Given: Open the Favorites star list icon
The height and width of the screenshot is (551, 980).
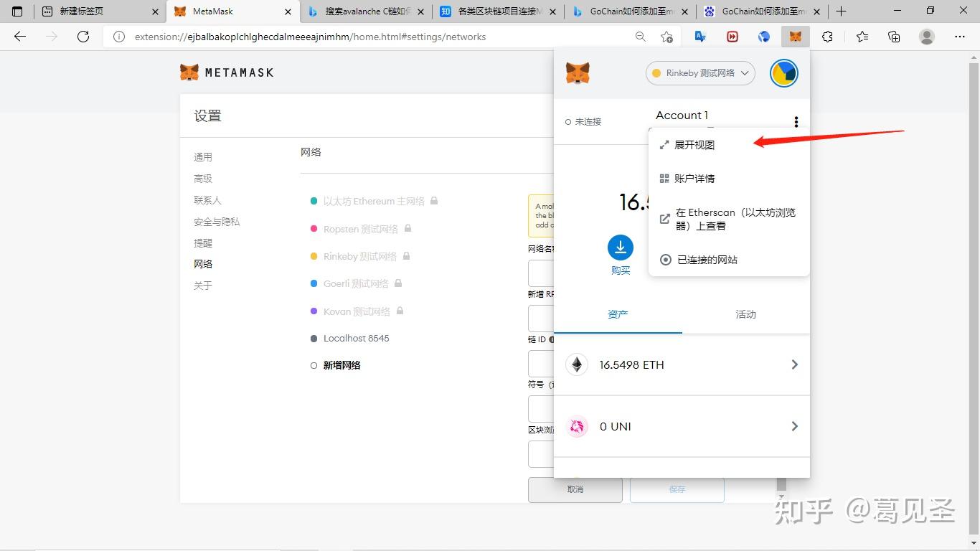Looking at the screenshot, I should coord(862,37).
